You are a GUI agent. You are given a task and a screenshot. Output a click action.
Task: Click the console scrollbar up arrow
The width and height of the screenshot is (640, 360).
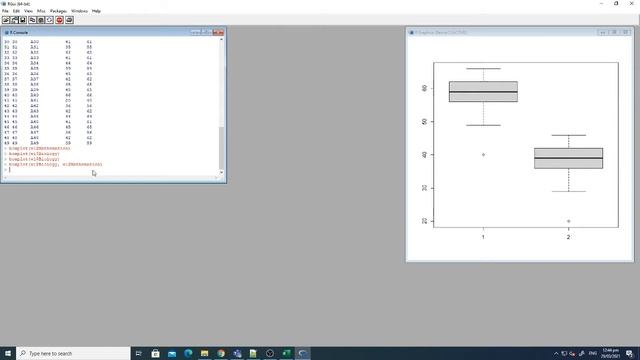point(222,40)
